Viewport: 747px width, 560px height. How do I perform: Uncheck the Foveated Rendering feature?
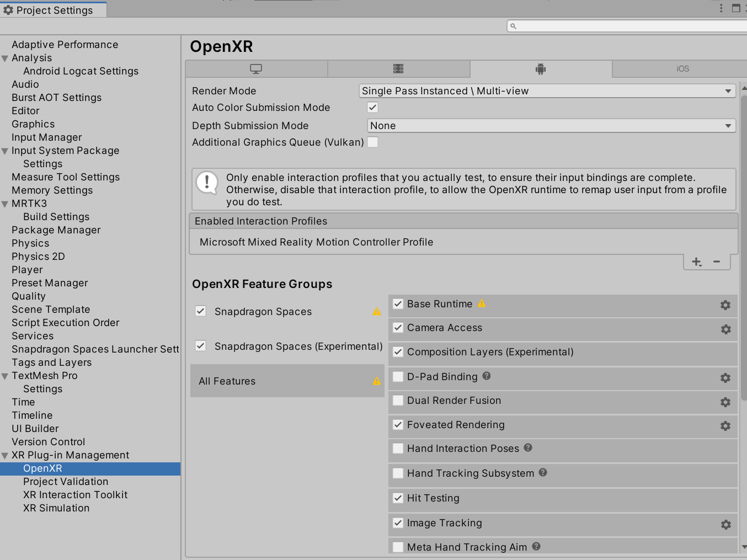click(398, 425)
